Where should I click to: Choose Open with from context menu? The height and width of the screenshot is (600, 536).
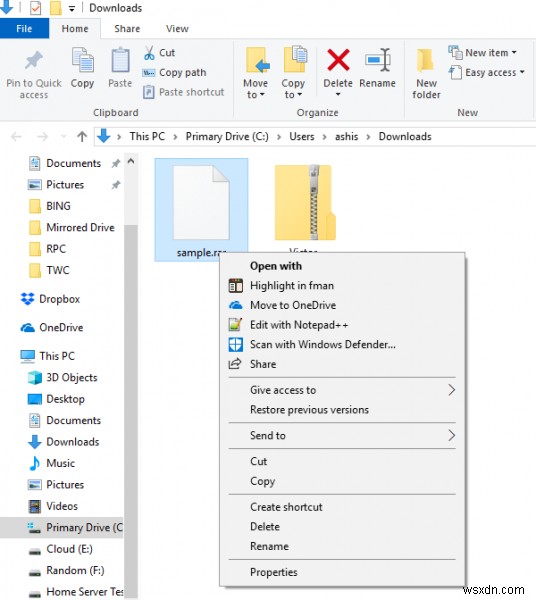[276, 266]
